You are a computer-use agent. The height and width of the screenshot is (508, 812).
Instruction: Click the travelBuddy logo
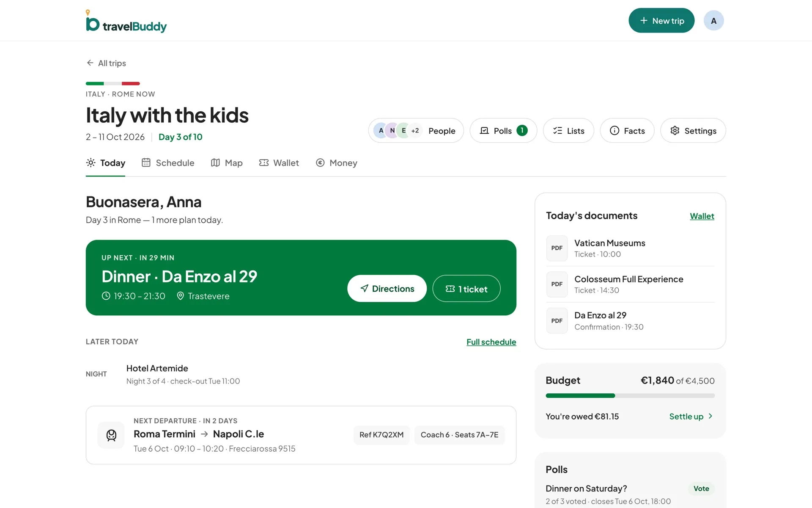click(x=126, y=21)
